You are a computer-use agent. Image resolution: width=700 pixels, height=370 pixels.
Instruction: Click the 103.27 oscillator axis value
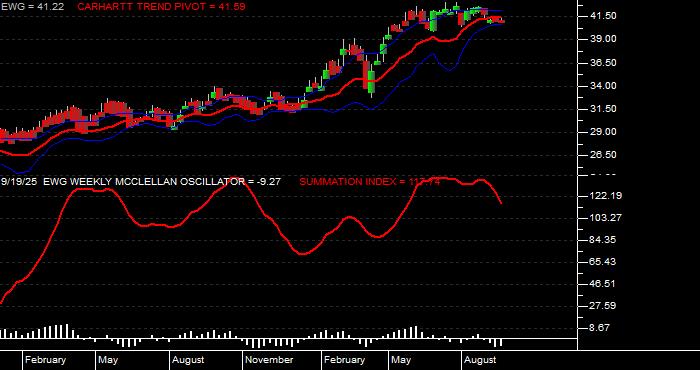click(604, 218)
